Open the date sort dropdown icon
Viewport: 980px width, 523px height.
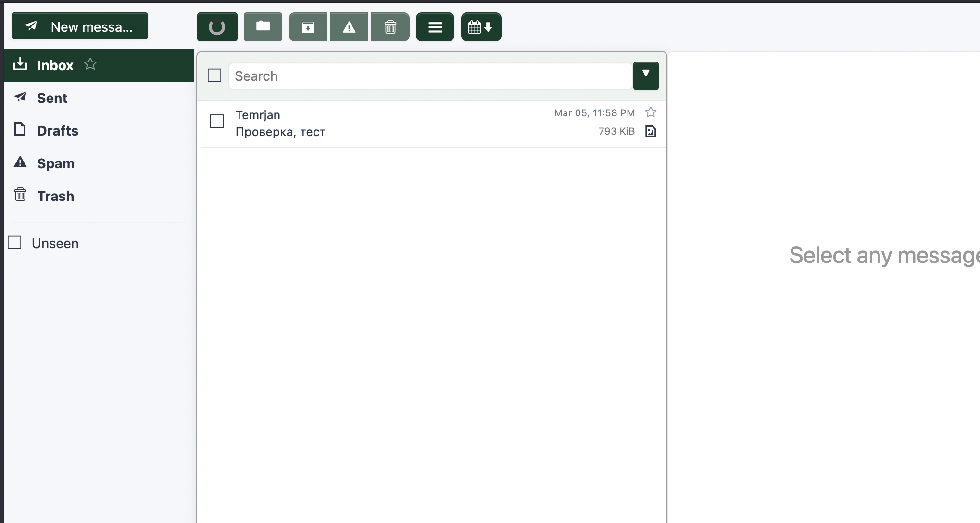point(481,26)
